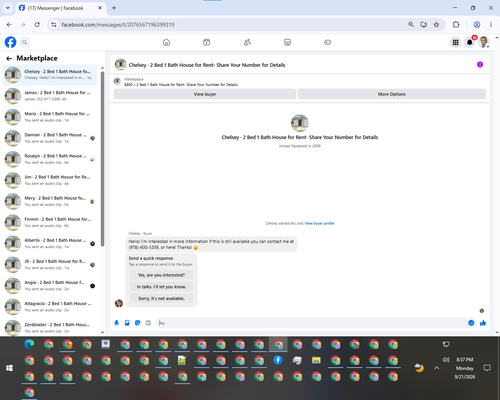Reload the page
This screenshot has width=500, height=400.
pos(37,25)
